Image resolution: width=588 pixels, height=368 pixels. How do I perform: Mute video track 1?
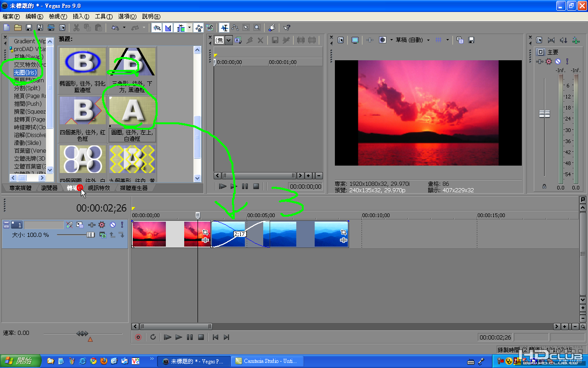(x=113, y=225)
